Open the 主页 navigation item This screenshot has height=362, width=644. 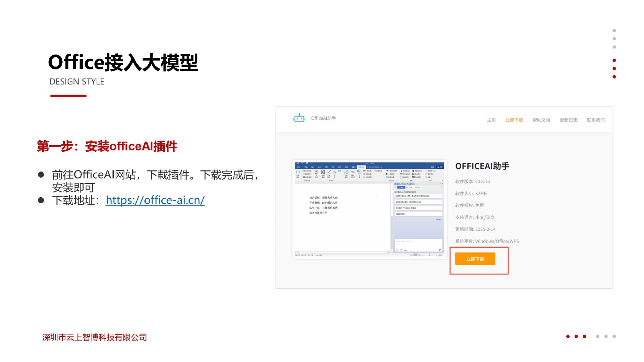(491, 120)
